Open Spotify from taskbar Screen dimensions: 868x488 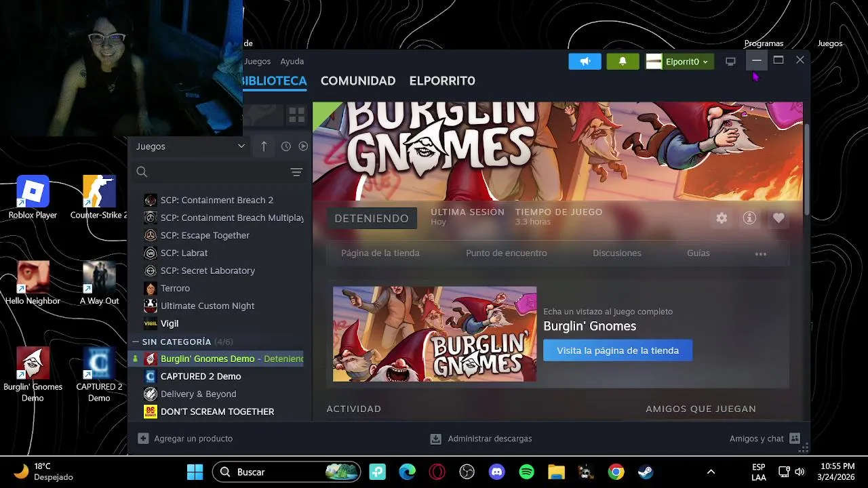click(527, 472)
